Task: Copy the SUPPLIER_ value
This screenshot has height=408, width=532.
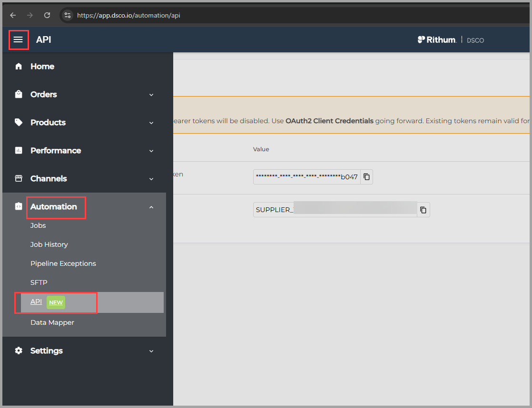Action: click(423, 210)
